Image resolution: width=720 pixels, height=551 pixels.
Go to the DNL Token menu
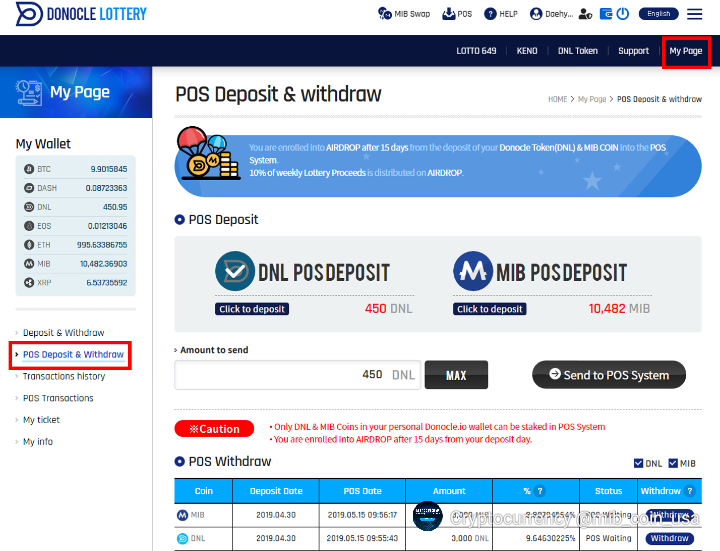(x=578, y=51)
